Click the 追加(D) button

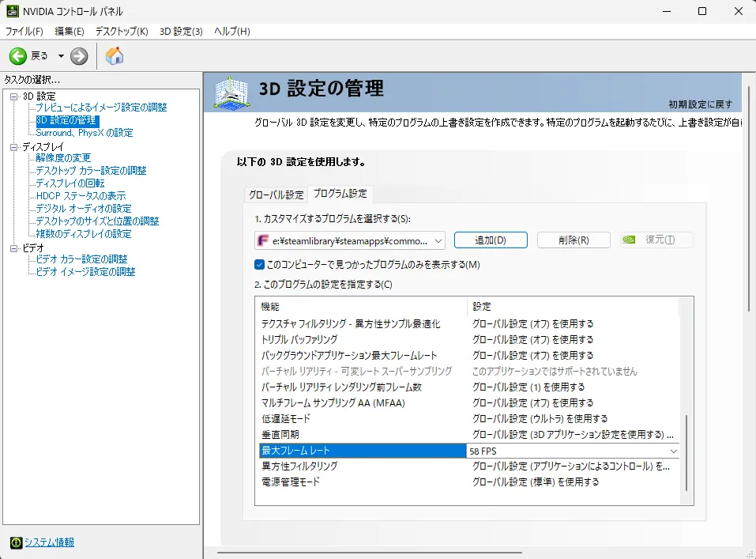tap(490, 239)
